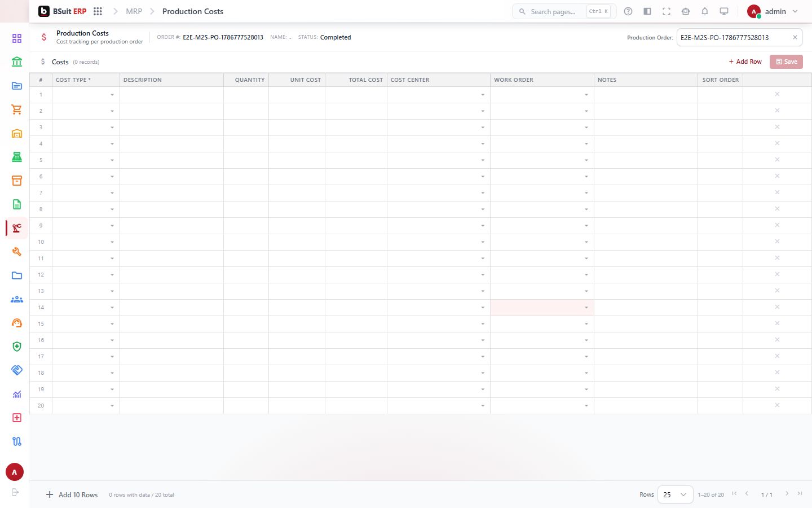
Task: Go to MRP breadcrumb
Action: 134,11
